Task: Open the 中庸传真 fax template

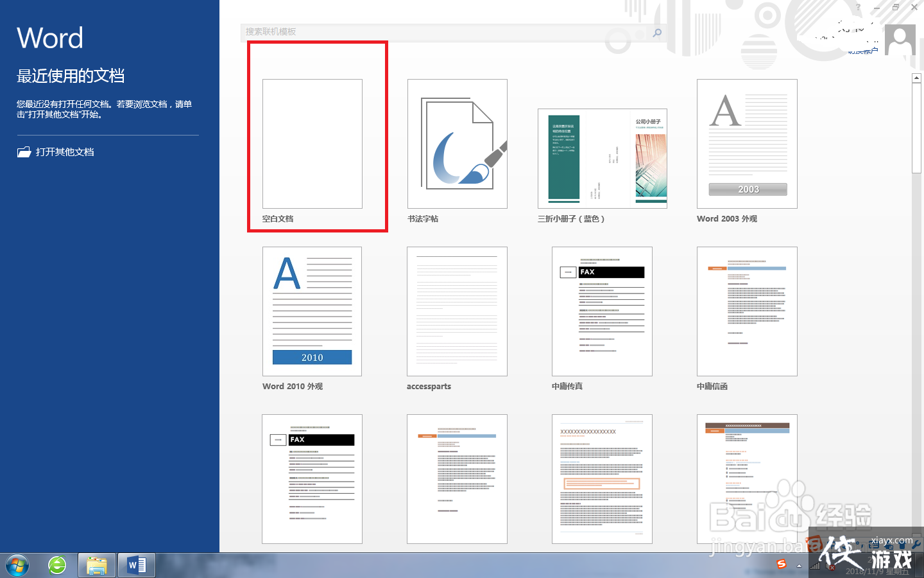Action: coord(602,311)
